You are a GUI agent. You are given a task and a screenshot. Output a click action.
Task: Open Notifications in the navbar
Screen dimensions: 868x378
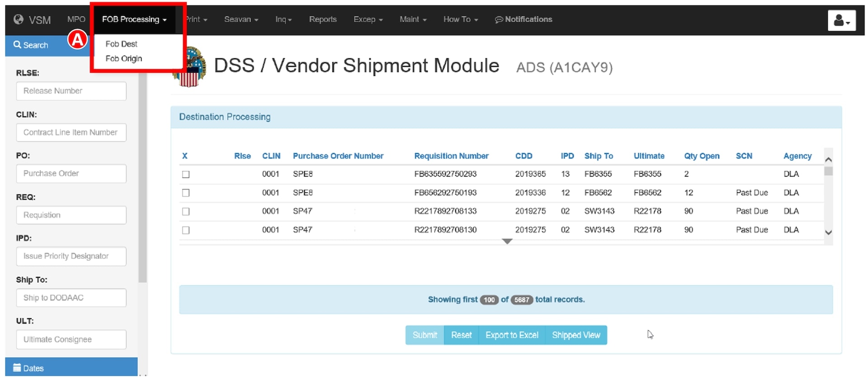(524, 19)
